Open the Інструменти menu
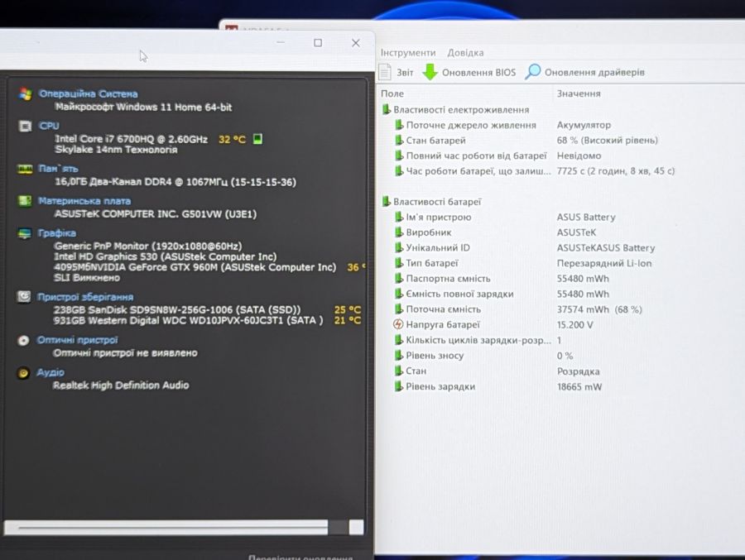 coord(408,53)
